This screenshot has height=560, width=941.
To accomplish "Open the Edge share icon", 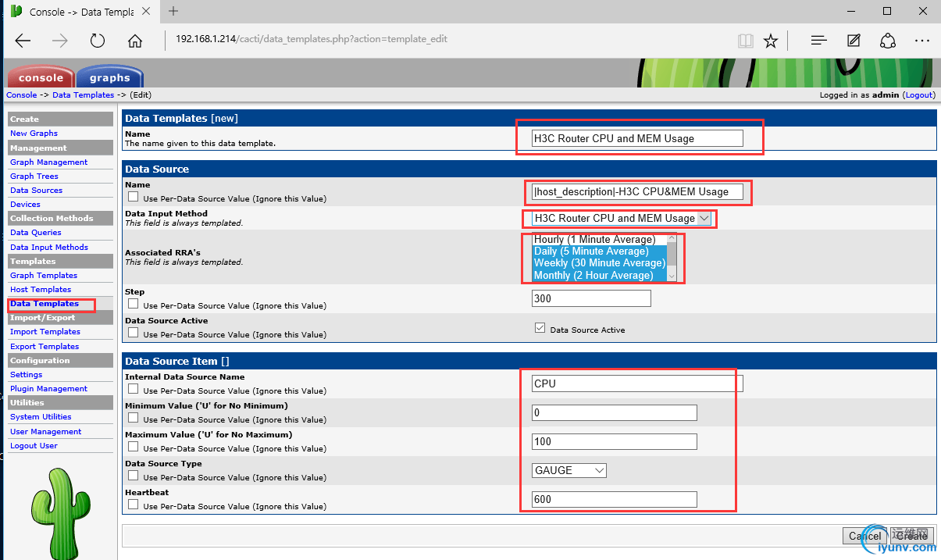I will pyautogui.click(x=888, y=41).
